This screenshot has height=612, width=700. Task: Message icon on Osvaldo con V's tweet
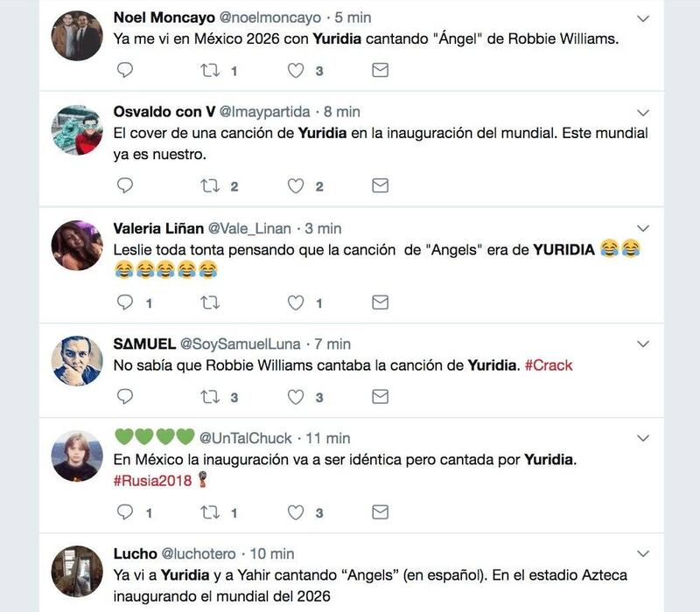pyautogui.click(x=380, y=185)
